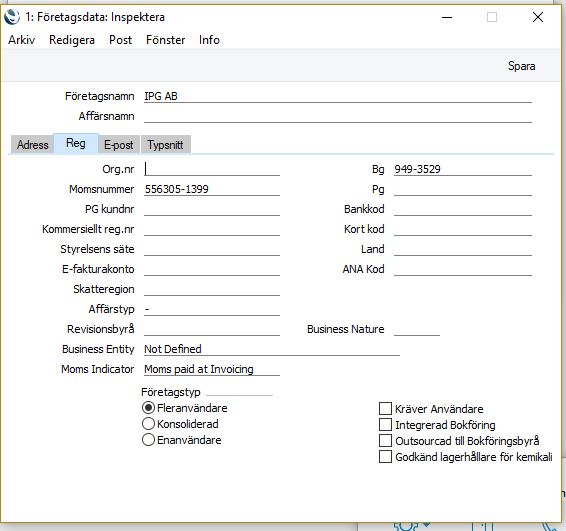Click the Spara button
566x531 pixels.
[x=522, y=66]
